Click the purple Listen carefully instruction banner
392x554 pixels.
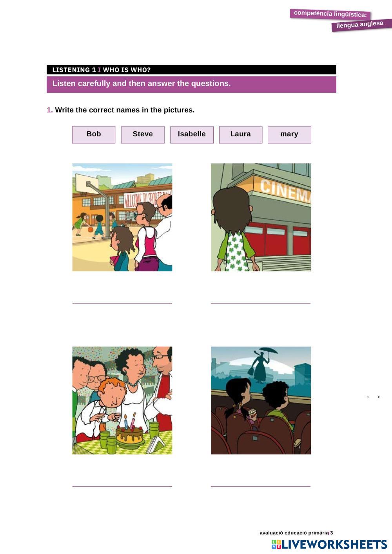point(191,84)
